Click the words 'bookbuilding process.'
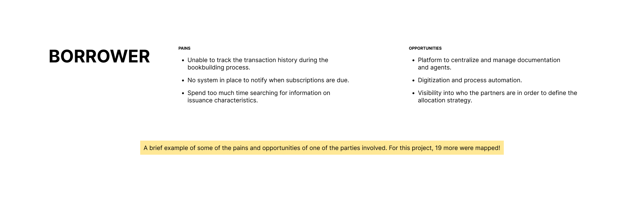The image size is (644, 200). click(219, 67)
